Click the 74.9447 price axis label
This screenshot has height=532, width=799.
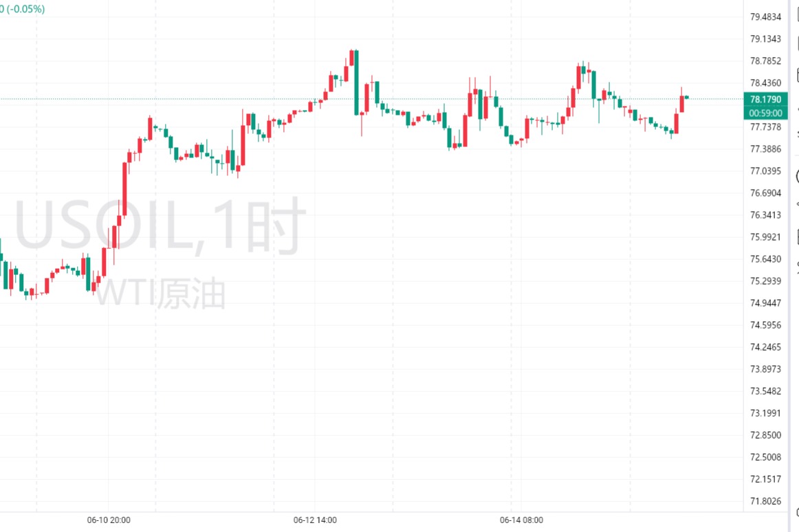click(x=765, y=303)
